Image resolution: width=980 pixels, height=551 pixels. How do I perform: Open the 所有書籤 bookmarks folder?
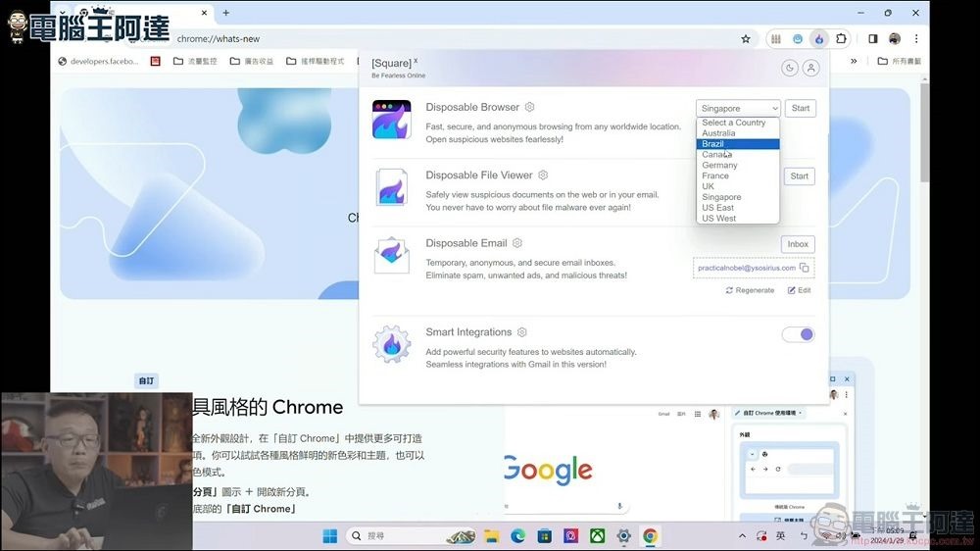[x=900, y=62]
